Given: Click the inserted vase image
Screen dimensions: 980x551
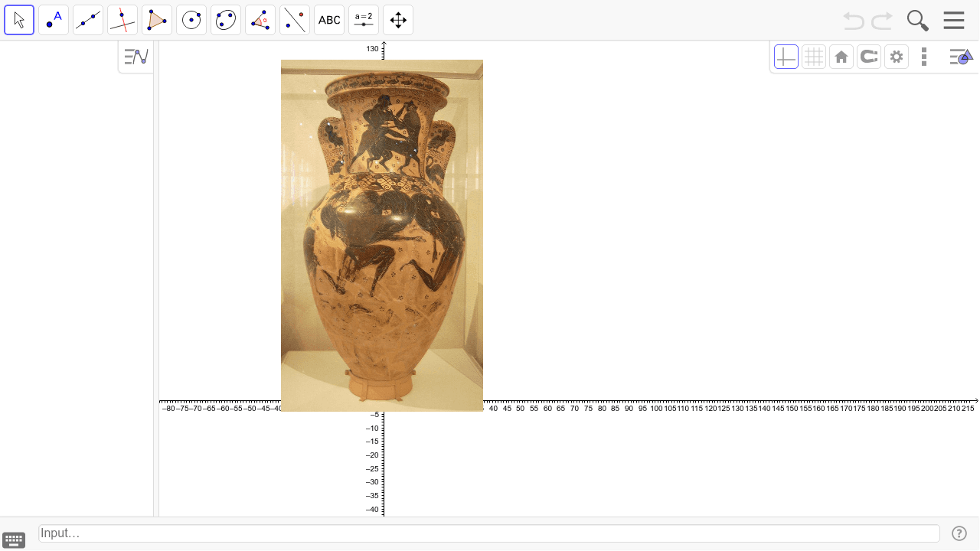Looking at the screenshot, I should (x=382, y=236).
